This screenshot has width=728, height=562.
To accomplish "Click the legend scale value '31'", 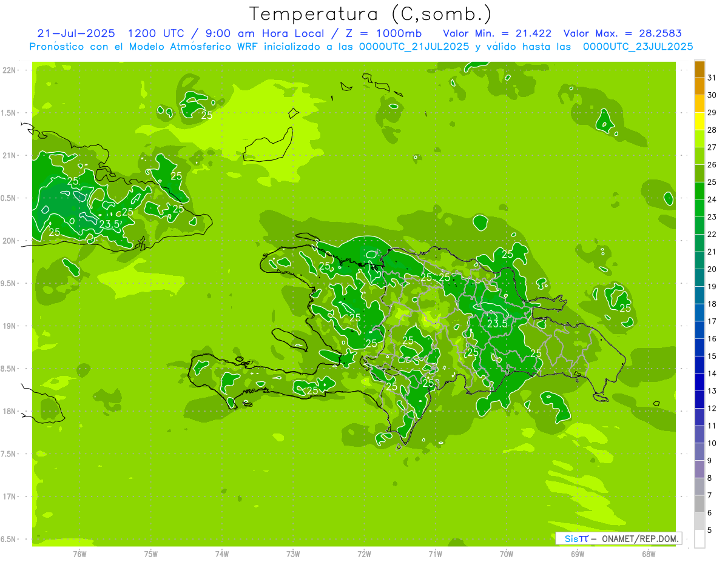I will [712, 78].
